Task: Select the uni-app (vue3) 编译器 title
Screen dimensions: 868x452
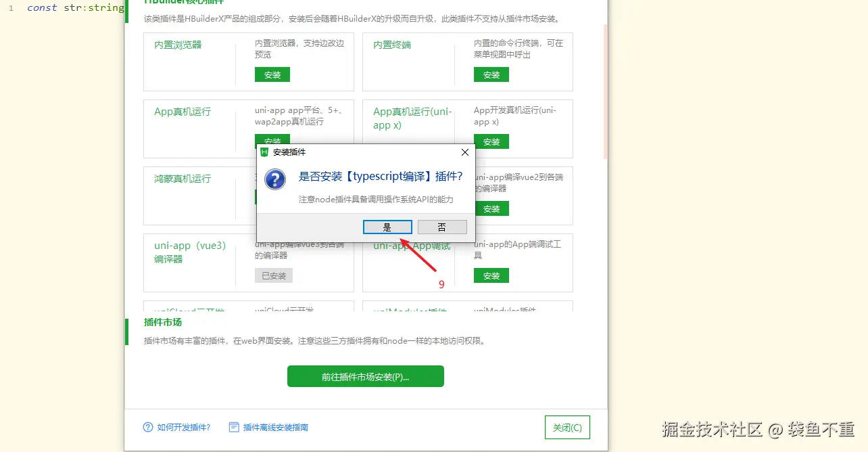Action: coord(190,252)
